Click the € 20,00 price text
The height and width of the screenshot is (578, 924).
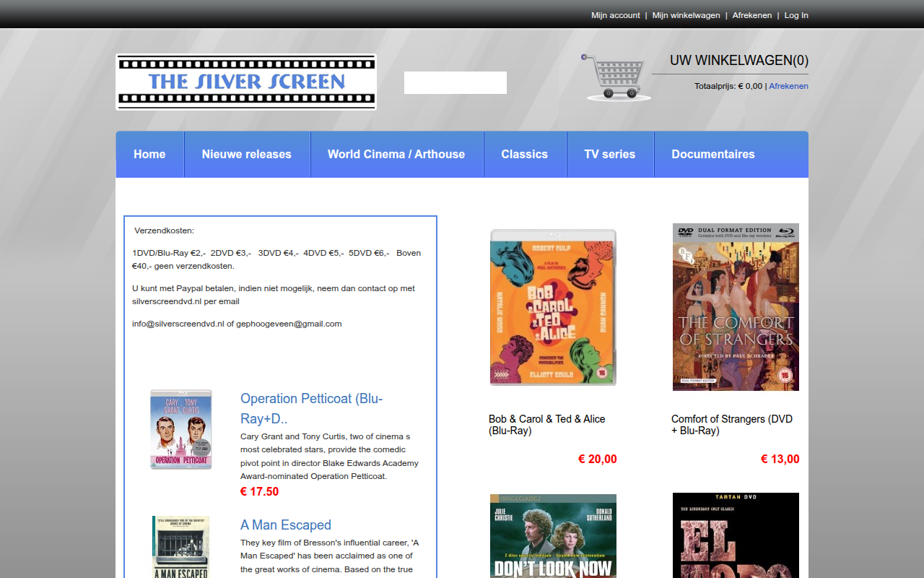(598, 460)
